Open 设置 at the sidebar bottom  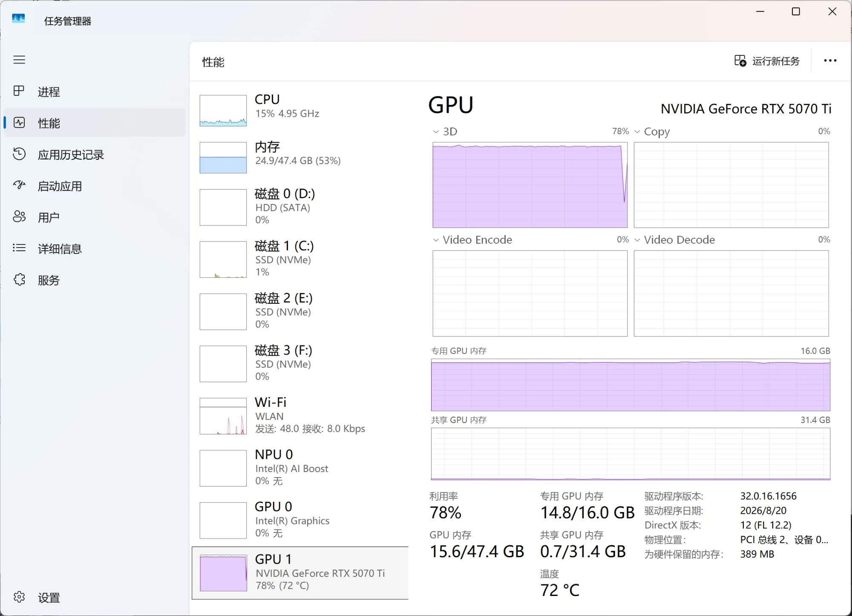95,597
